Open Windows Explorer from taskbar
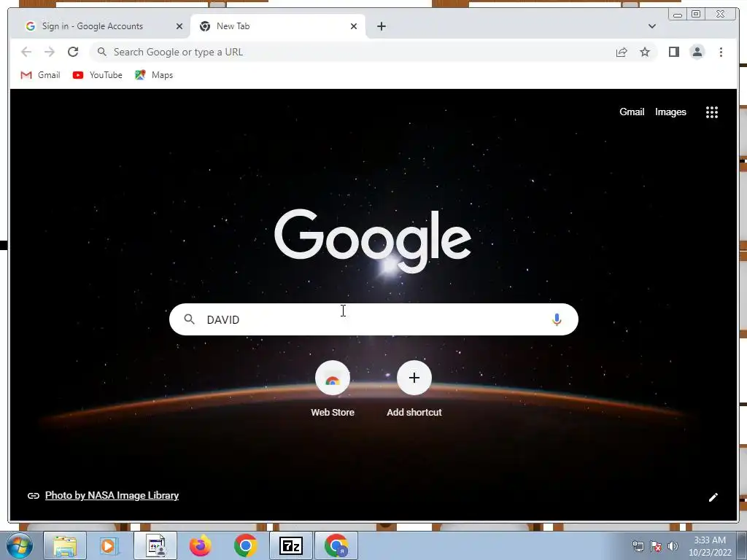Screen dimensions: 747x560 tap(65, 545)
